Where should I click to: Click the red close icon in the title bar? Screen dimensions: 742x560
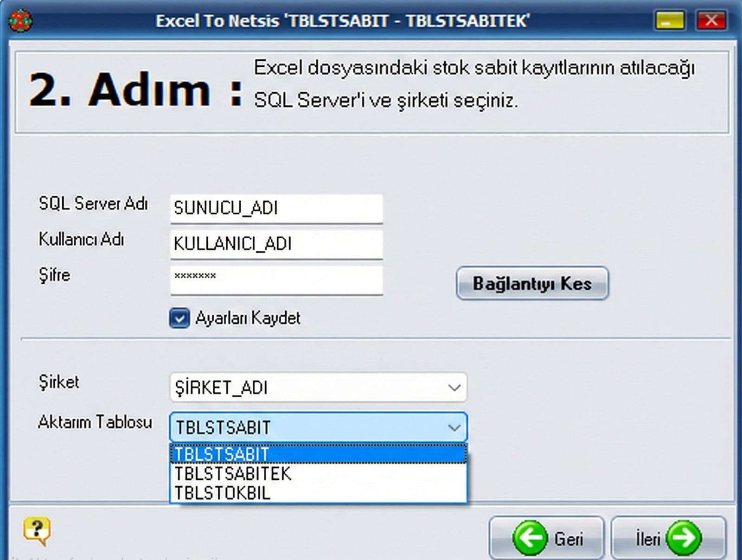(711, 20)
